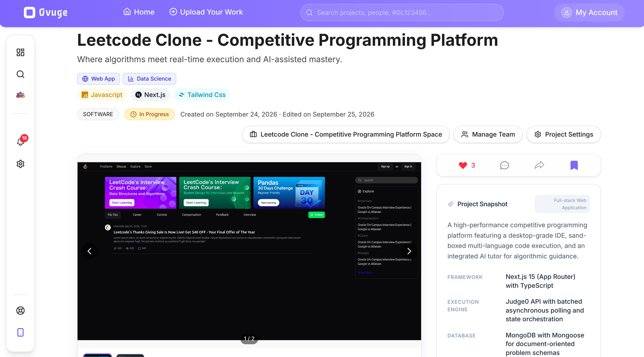Open Project Settings
The height and width of the screenshot is (357, 644).
[563, 134]
